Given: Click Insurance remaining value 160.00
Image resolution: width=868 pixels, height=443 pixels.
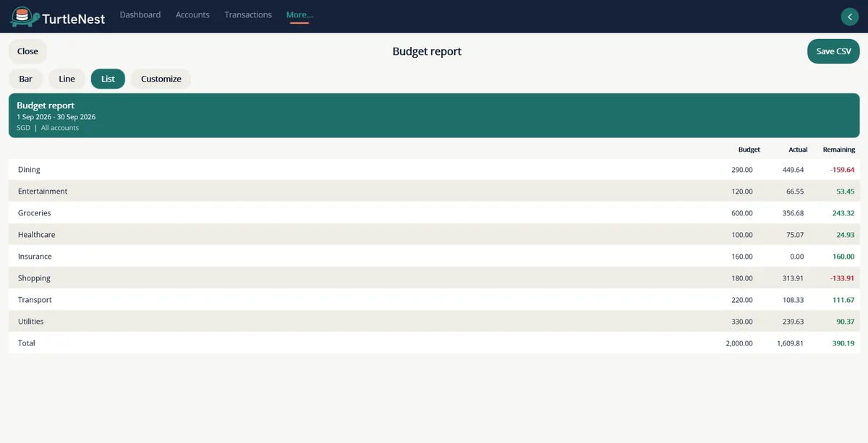Looking at the screenshot, I should [x=843, y=257].
